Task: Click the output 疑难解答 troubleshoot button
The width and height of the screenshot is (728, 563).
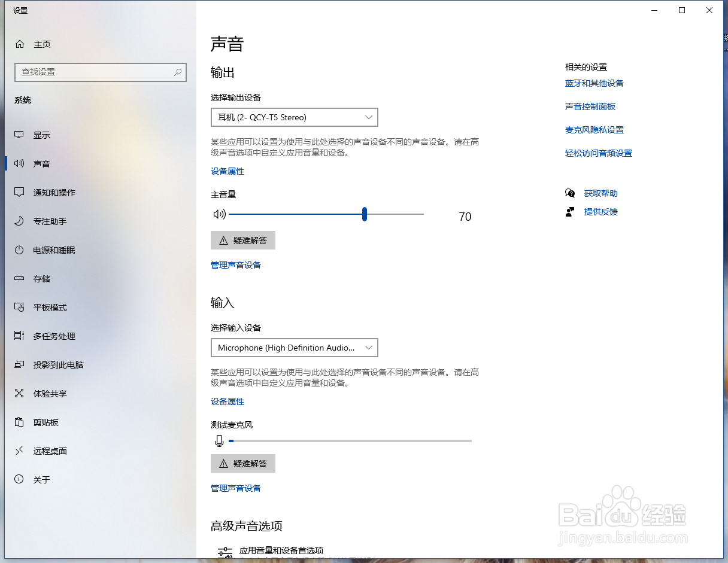Action: point(243,240)
